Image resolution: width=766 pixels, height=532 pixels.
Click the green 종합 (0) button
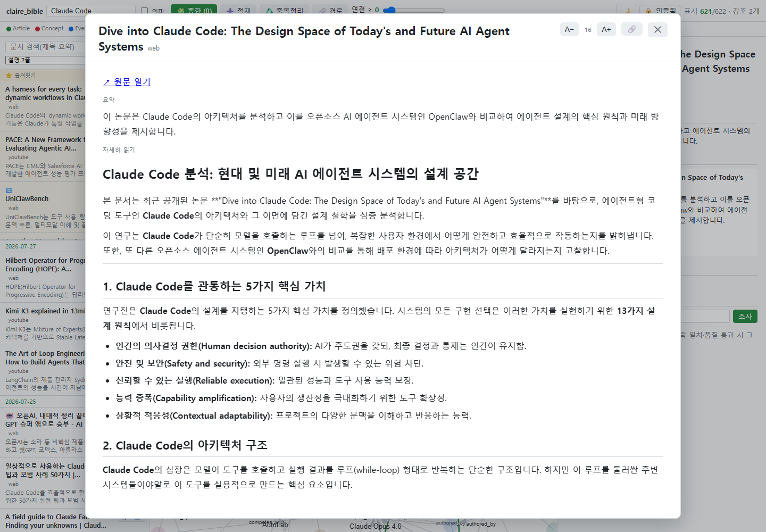tap(194, 10)
